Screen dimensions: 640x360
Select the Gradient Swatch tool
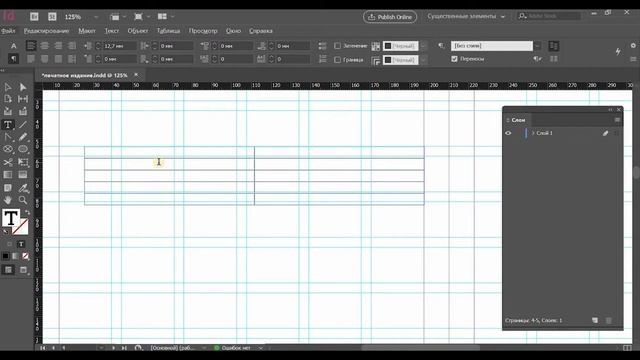click(8, 175)
